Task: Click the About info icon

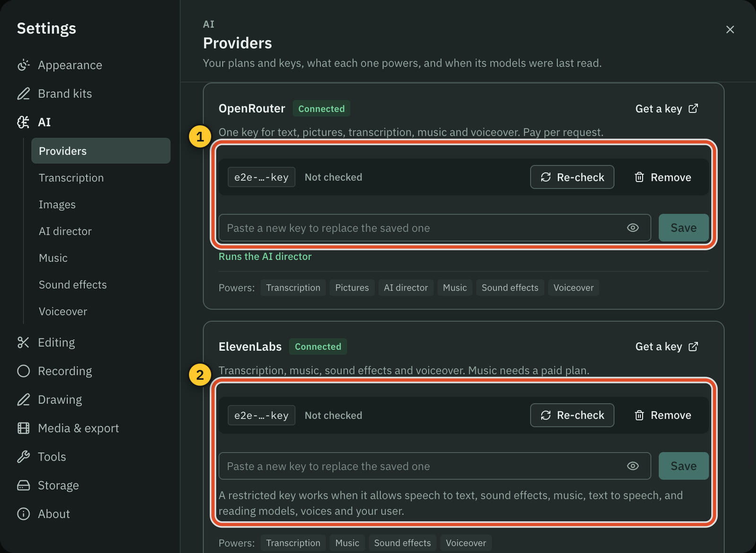Action: (x=23, y=514)
